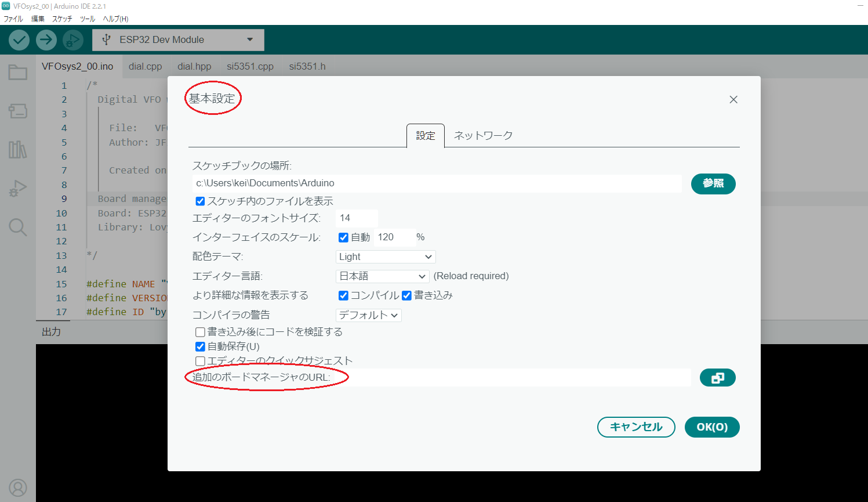Click the エディターのフォントサイズ: label
Image resolution: width=868 pixels, height=502 pixels.
pyautogui.click(x=256, y=218)
